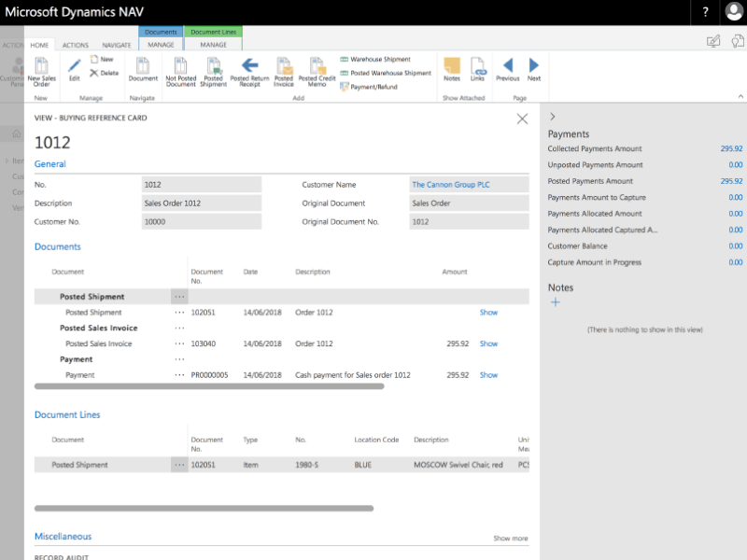Screen dimensions: 747x560
Task: Collapse the FactBox pane chevron
Action: point(552,116)
